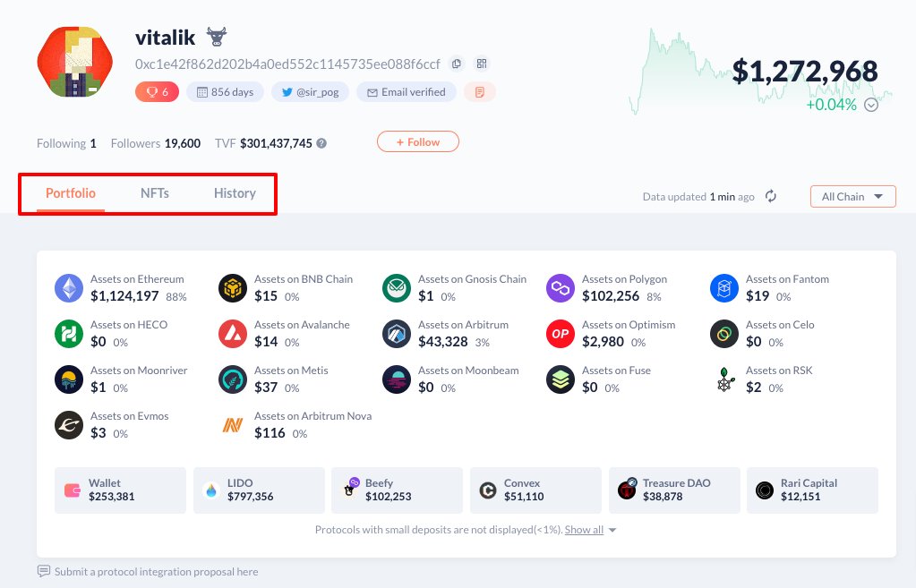Refresh the portfolio data
Viewport: 916px width, 588px height.
point(771,196)
